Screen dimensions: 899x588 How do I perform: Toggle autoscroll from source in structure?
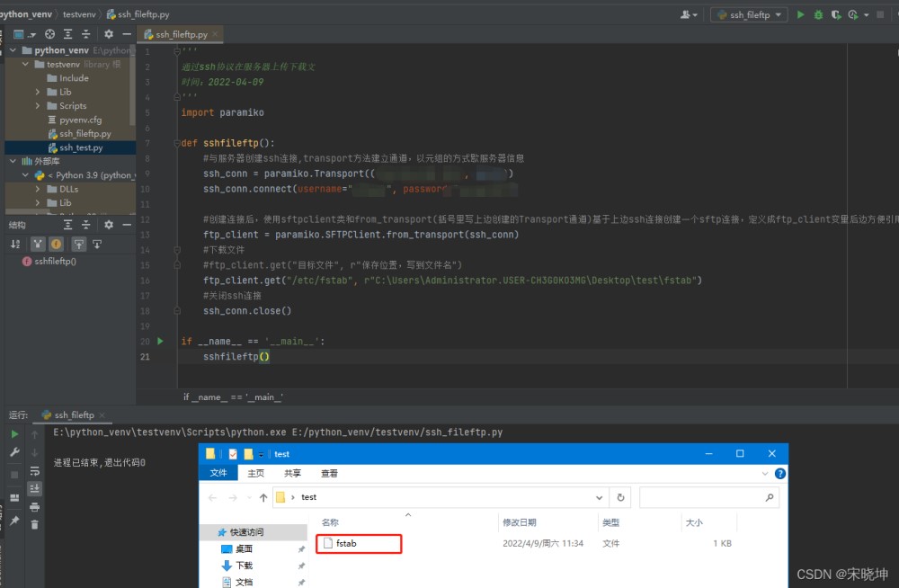(97, 245)
